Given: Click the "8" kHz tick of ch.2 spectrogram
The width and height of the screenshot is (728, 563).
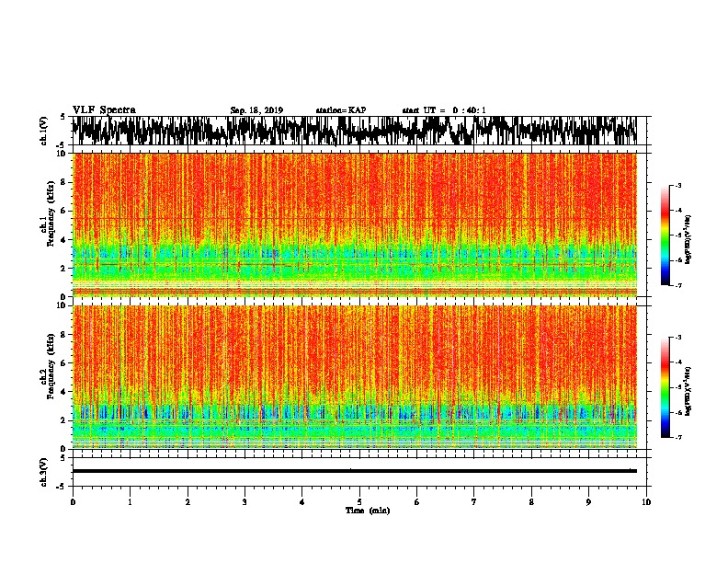Looking at the screenshot, I should click(x=63, y=335).
